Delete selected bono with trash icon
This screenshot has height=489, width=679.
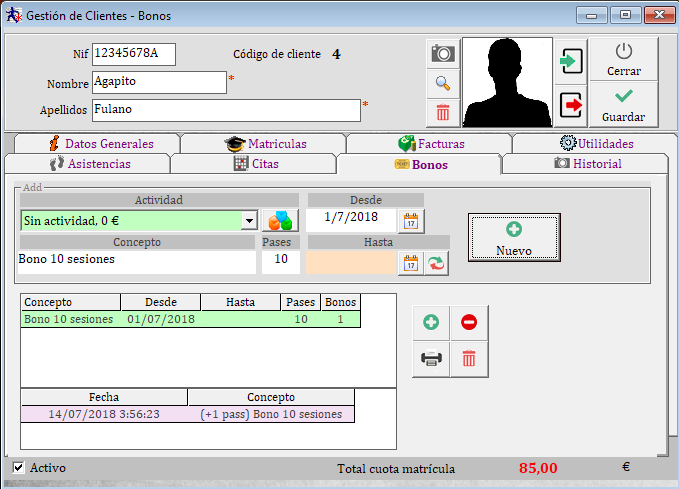(x=469, y=359)
